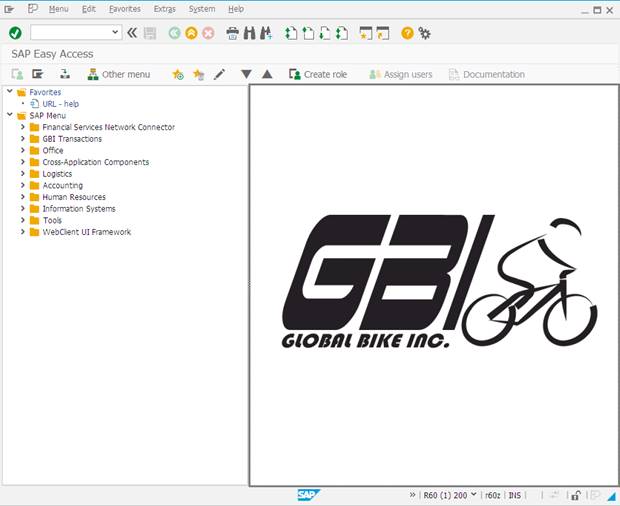Click the green Back icon
Screen dimensions: 620x506
(x=174, y=33)
